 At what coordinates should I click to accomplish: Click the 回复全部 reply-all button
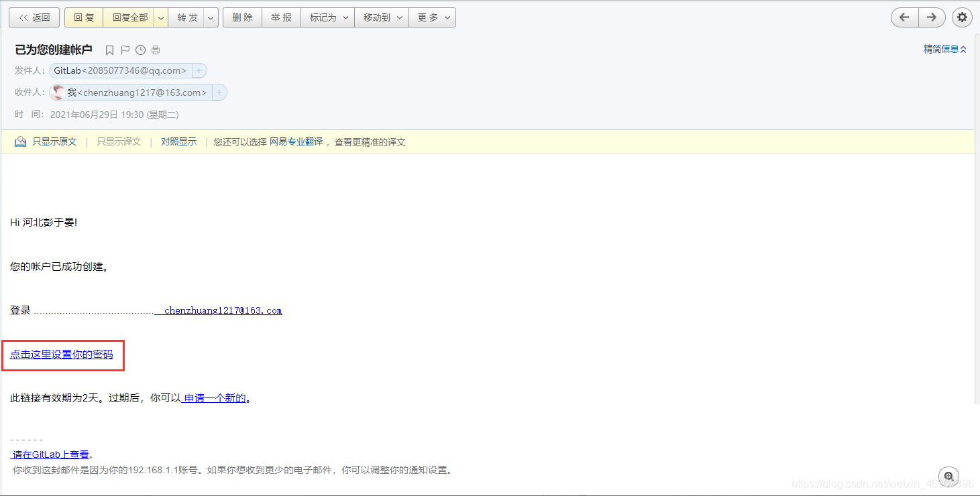[x=129, y=17]
